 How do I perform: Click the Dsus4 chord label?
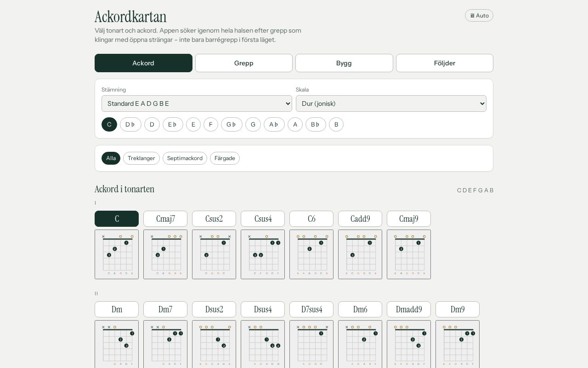tap(263, 310)
